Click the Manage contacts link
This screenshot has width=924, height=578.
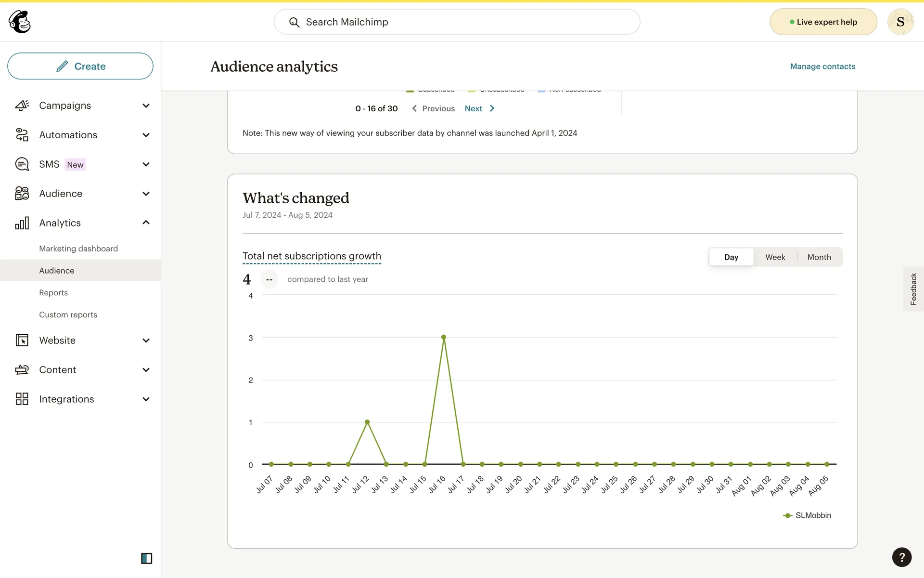(x=822, y=66)
